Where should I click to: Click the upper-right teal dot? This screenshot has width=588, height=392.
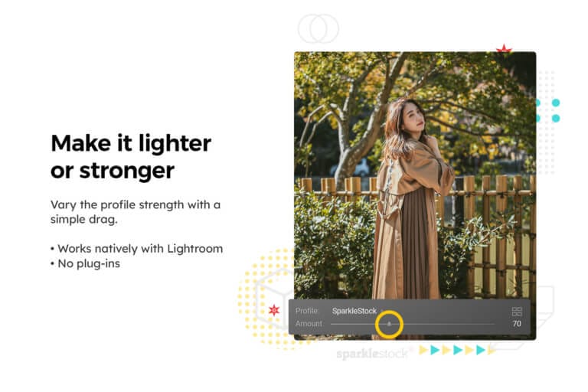556,103
